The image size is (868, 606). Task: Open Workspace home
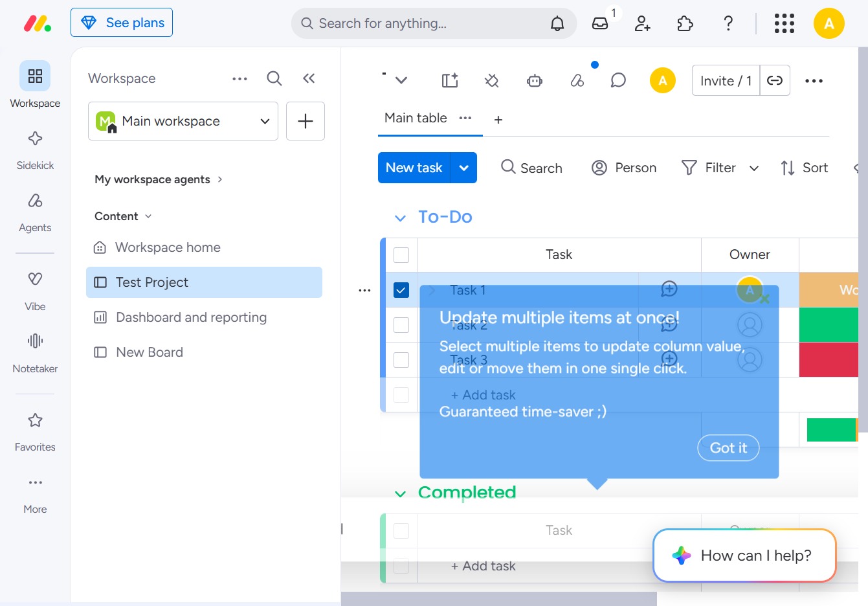click(x=204, y=247)
